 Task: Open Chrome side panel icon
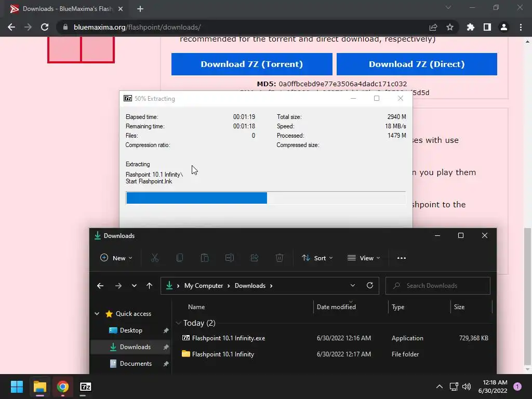coord(487,27)
